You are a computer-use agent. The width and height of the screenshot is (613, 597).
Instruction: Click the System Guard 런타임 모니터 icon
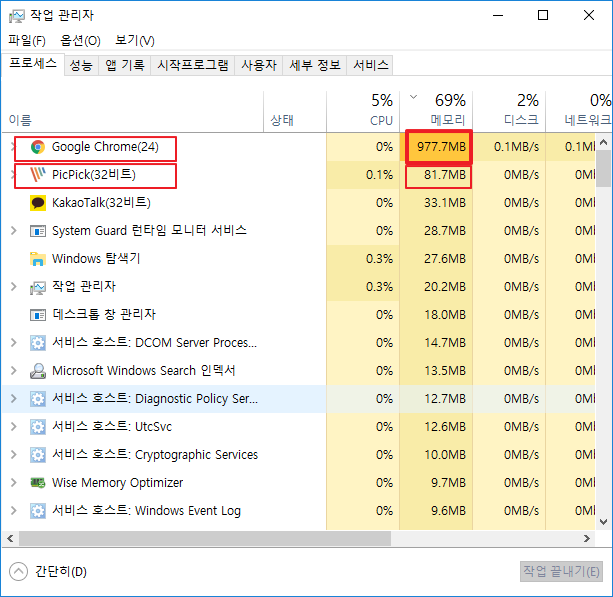coord(38,231)
